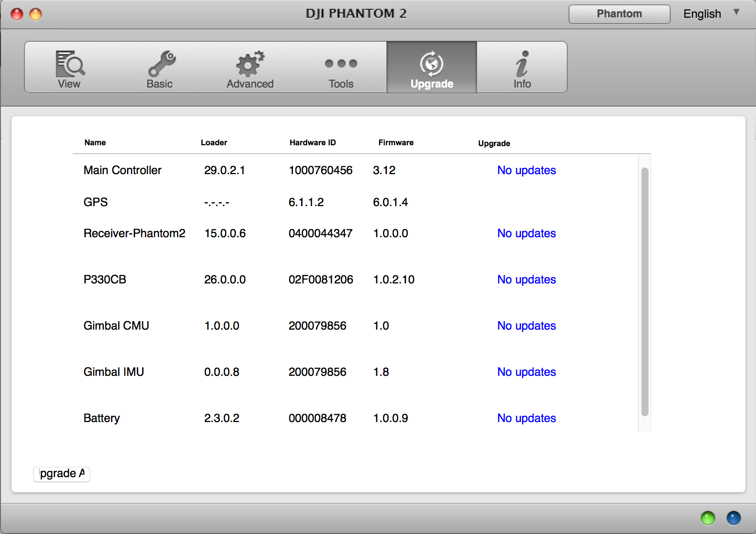Select the Main Controller row name
Viewport: 756px width, 534px height.
point(123,170)
